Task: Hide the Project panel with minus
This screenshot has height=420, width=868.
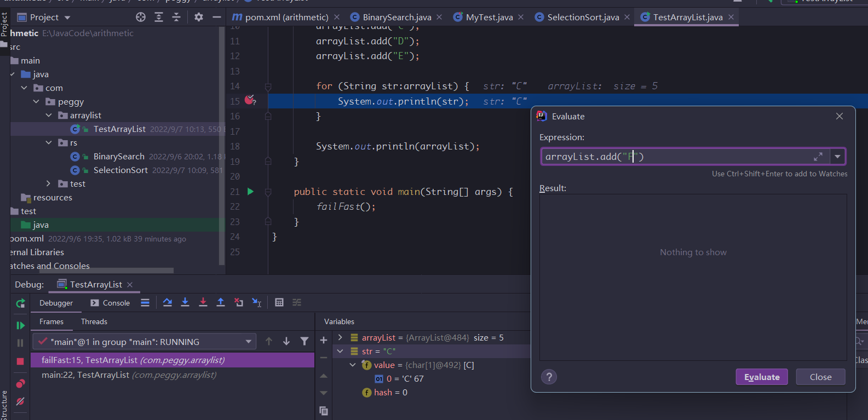Action: click(217, 18)
